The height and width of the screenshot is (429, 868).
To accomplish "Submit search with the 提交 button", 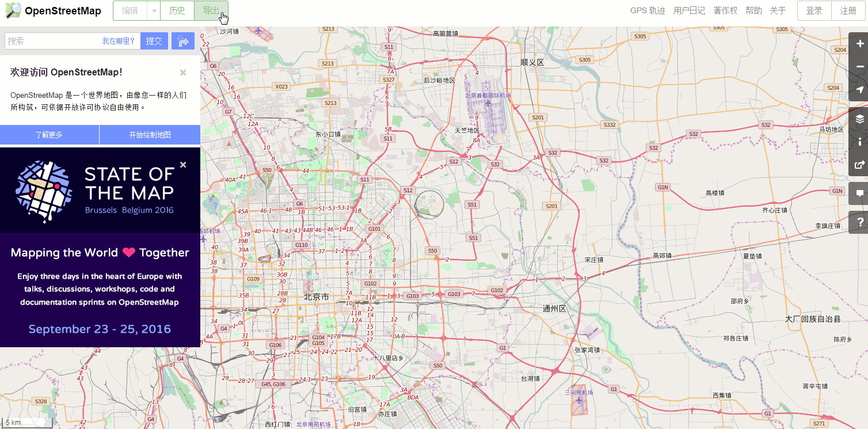I will coord(154,41).
